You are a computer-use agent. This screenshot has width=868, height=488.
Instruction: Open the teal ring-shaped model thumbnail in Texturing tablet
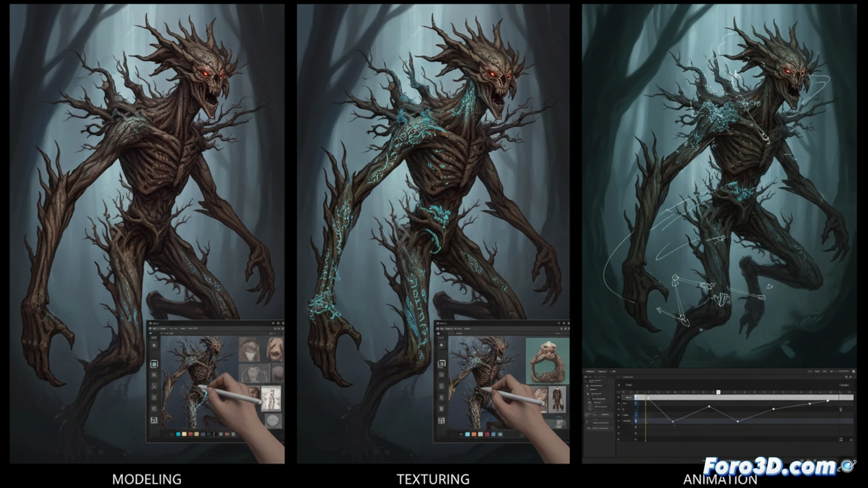(x=547, y=361)
